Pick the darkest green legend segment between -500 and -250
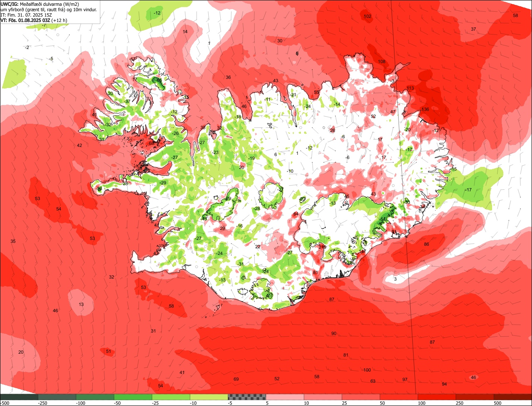The width and height of the screenshot is (532, 406). pyautogui.click(x=19, y=397)
